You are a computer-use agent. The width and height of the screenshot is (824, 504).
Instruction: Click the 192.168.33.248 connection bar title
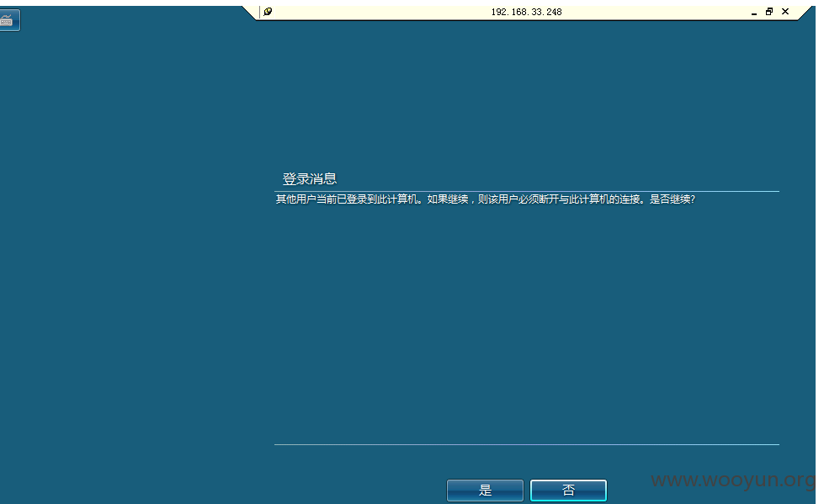tap(526, 12)
